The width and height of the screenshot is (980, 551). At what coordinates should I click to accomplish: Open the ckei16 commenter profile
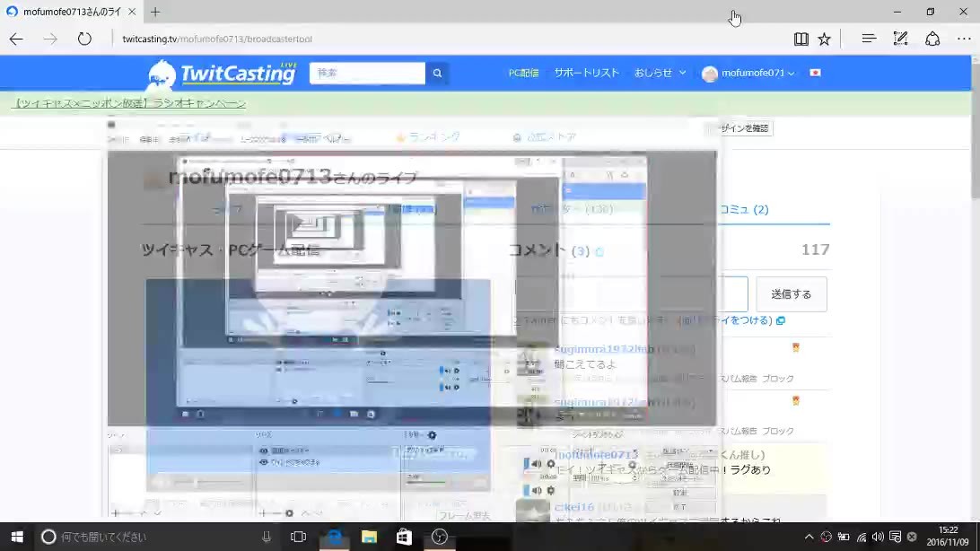[574, 507]
